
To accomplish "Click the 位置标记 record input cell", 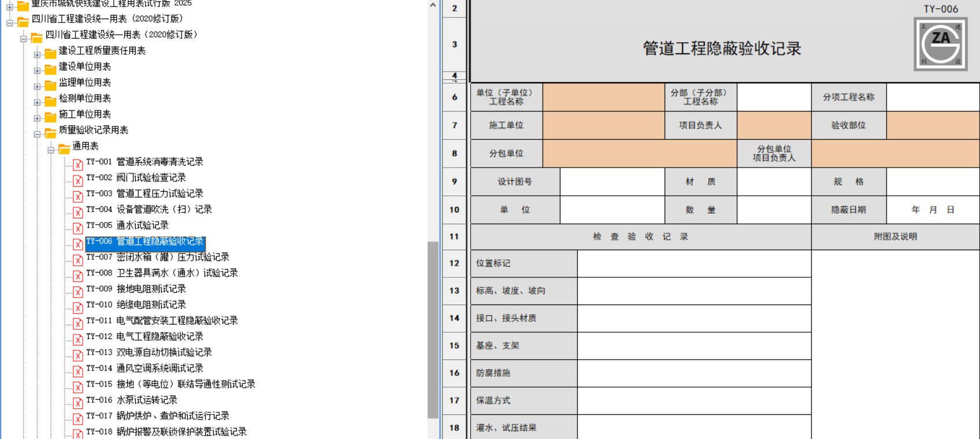I will pyautogui.click(x=693, y=263).
